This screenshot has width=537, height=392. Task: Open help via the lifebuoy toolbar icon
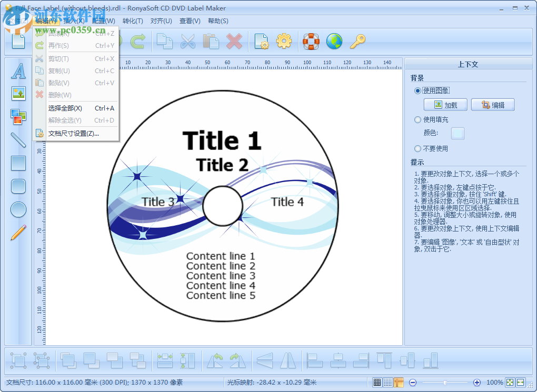pyautogui.click(x=310, y=41)
